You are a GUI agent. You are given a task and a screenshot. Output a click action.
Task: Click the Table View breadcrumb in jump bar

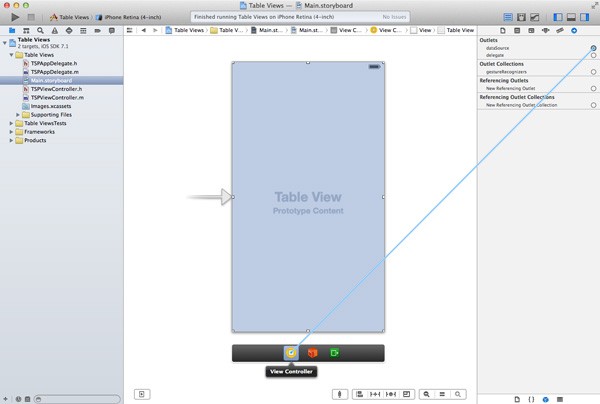tap(456, 30)
